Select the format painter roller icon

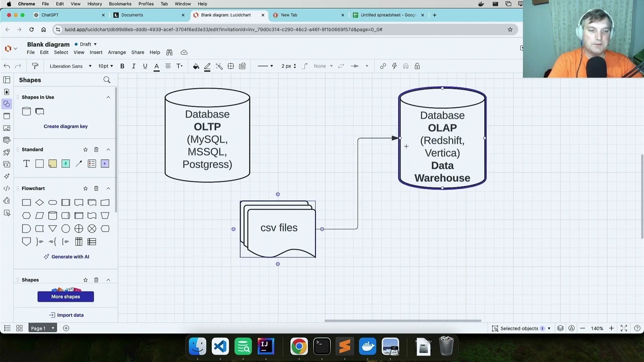pyautogui.click(x=35, y=66)
